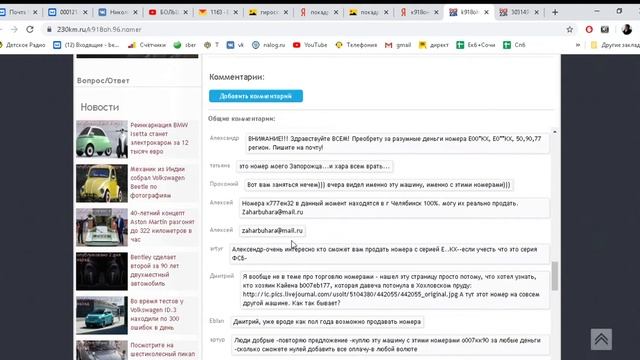Open the sber bookmark
This screenshot has width=640, height=360.
[x=185, y=45]
